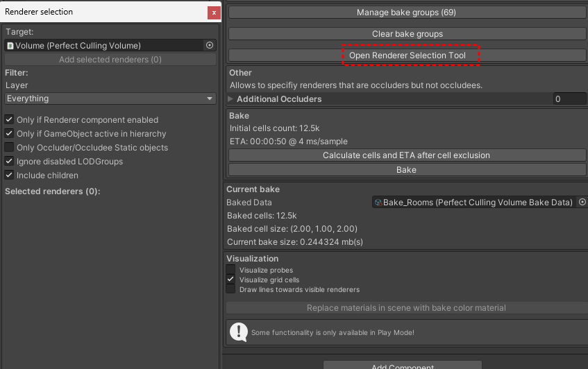Click Clear bake groups button
The image size is (588, 369).
click(407, 34)
